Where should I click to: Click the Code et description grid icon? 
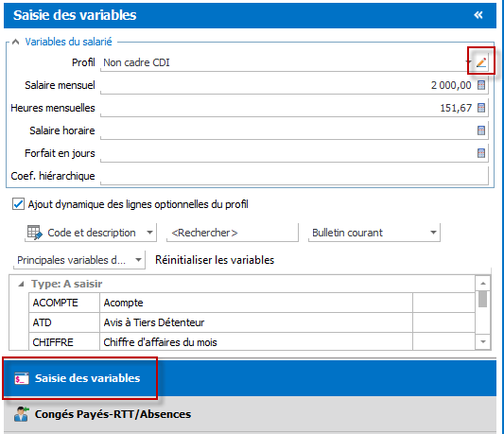tap(34, 233)
